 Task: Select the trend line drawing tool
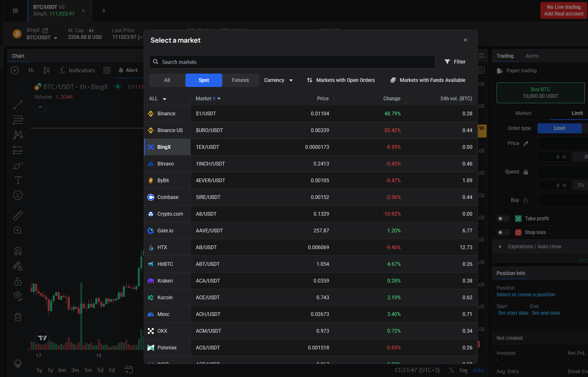18,105
